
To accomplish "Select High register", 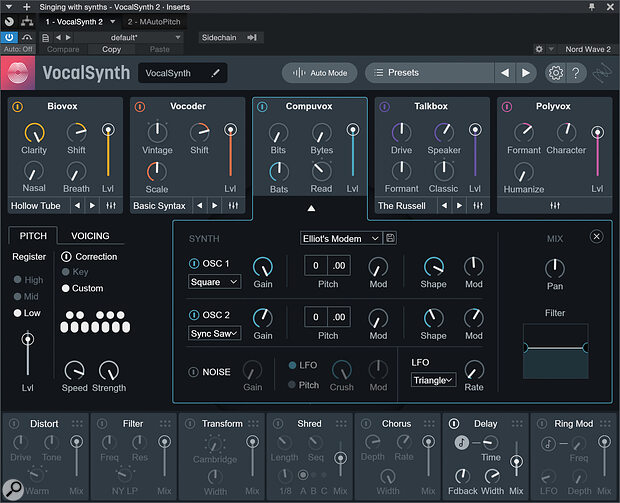I will pyautogui.click(x=17, y=280).
